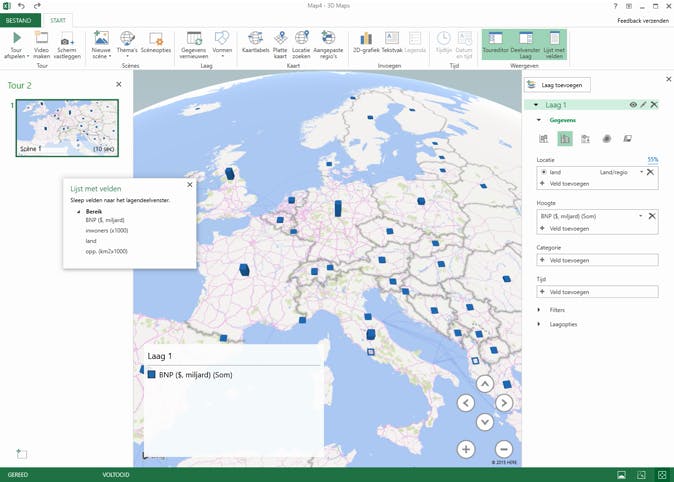Toggle Laag 1 visibility eye icon

(x=633, y=105)
